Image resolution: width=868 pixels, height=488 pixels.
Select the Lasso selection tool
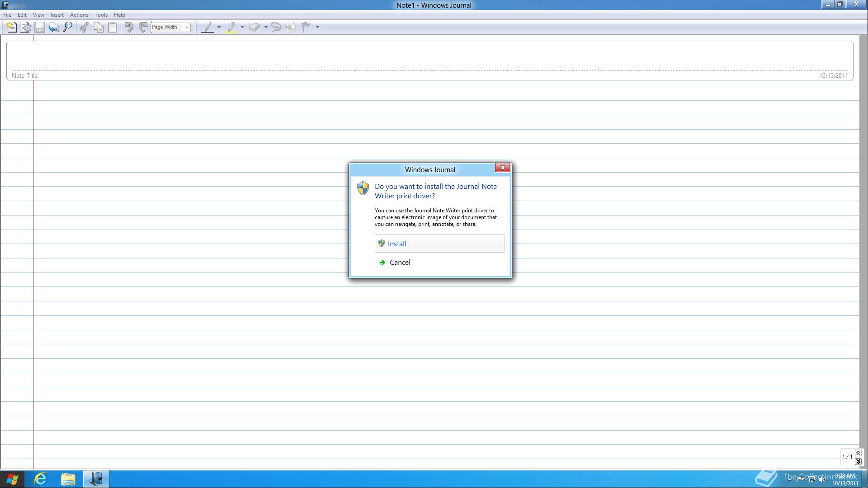(276, 27)
